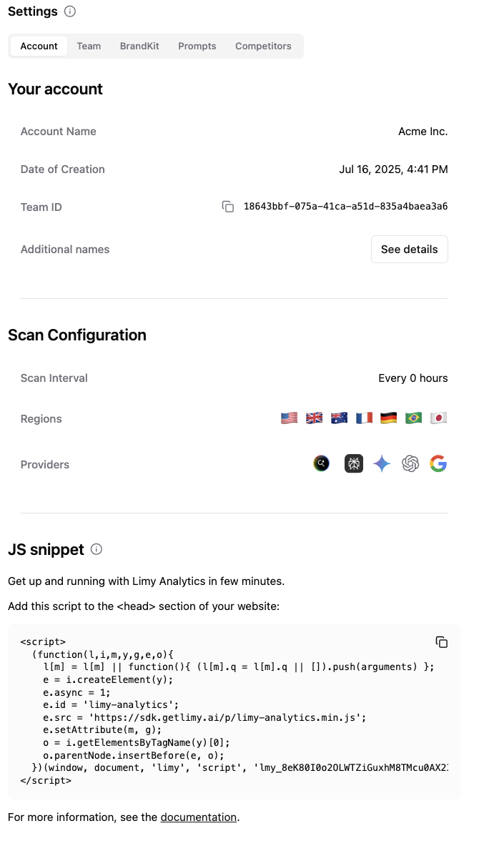Click the Google provider icon

click(438, 464)
